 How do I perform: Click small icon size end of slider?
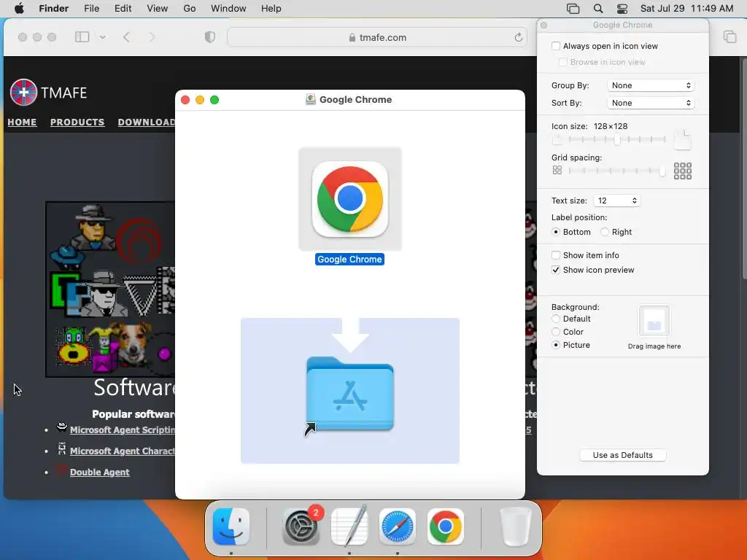pos(557,139)
